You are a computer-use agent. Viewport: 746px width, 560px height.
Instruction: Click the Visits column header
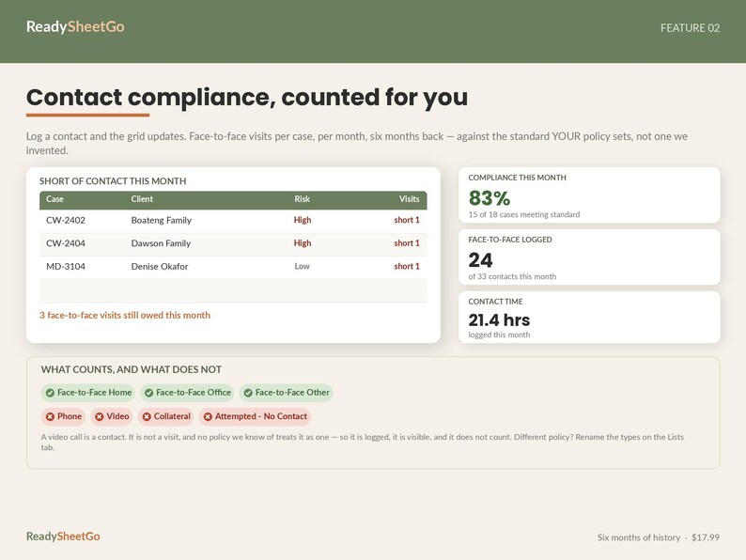[409, 199]
